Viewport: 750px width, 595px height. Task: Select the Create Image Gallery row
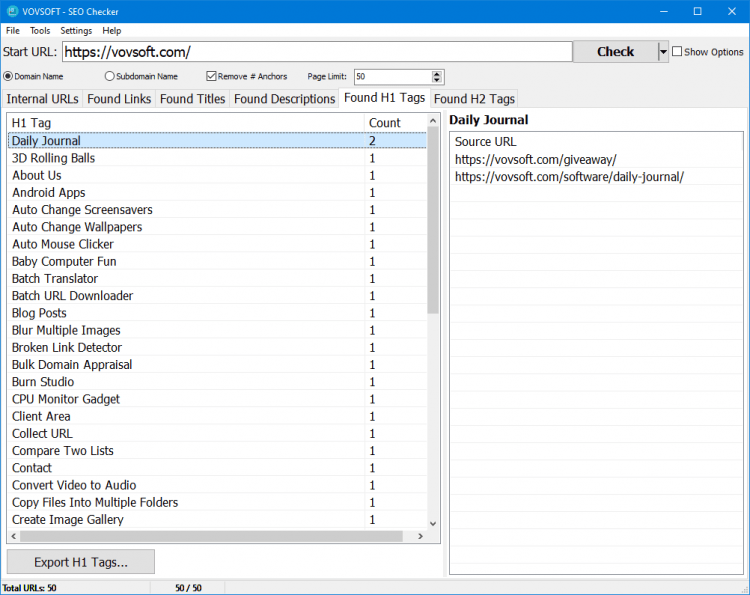(217, 519)
